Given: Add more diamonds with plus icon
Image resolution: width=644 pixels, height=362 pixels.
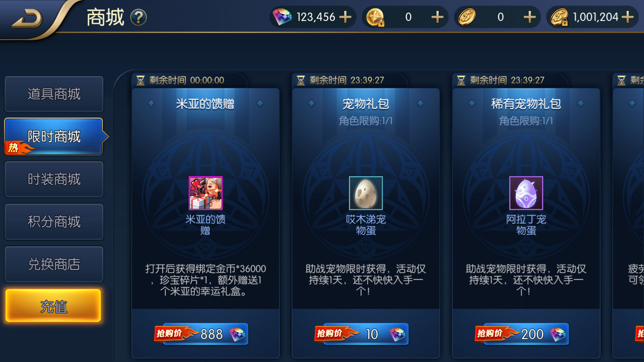Looking at the screenshot, I should (345, 17).
